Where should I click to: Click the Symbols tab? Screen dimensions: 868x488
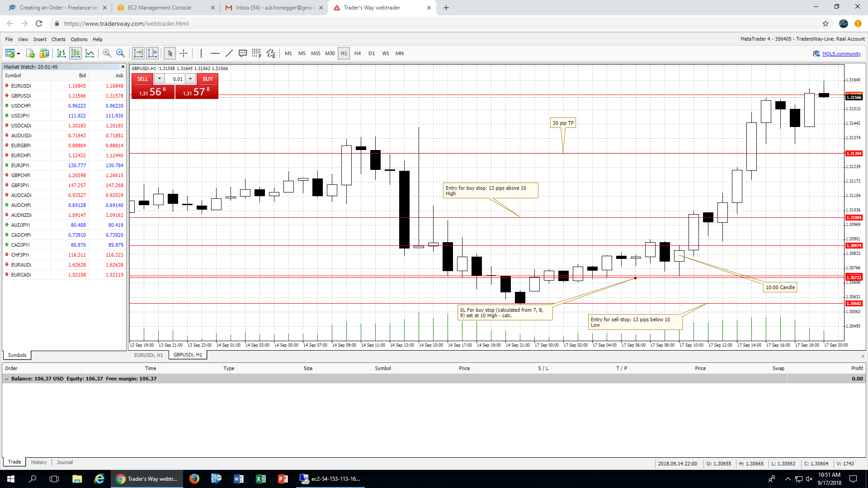(x=17, y=355)
